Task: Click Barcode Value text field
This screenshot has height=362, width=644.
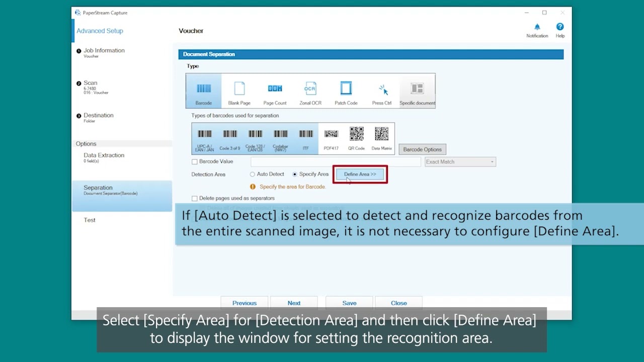Action: pyautogui.click(x=336, y=162)
